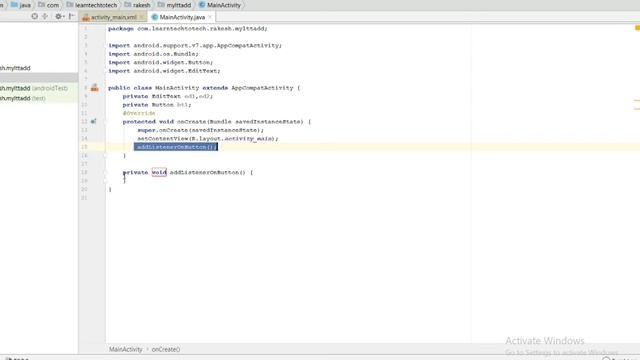
Task: Click the AppCompatActivity import line
Action: click(x=195, y=45)
